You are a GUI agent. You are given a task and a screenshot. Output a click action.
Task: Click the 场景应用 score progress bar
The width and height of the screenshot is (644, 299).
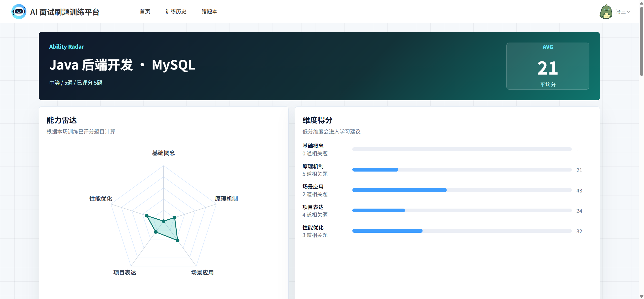coord(462,190)
